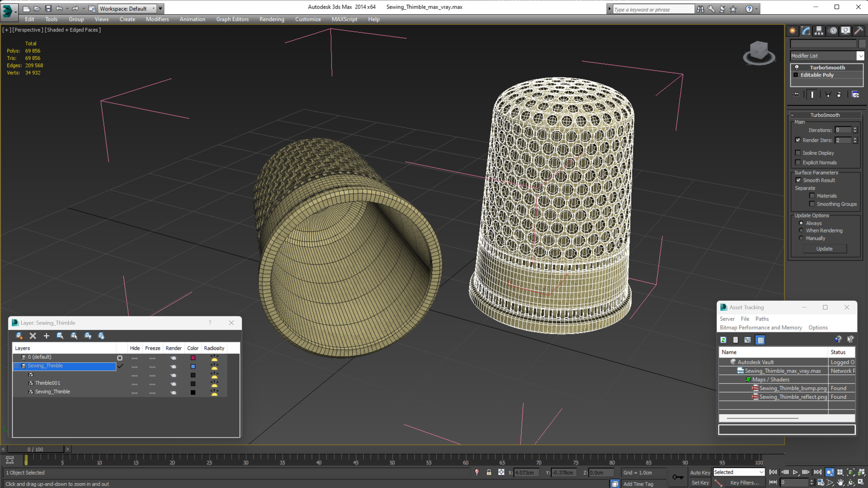Open the Workspace: Default dropdown

(127, 9)
